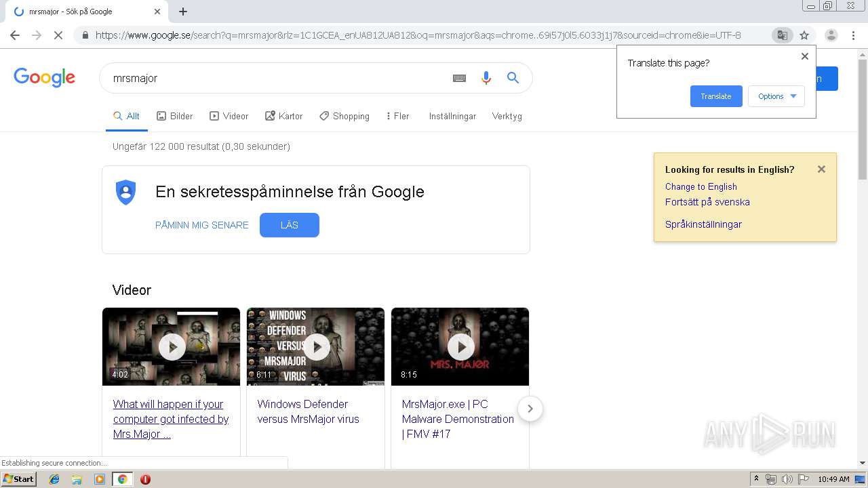Viewport: 868px width, 488px height.
Task: Click the 10:49 AM clock
Action: click(x=833, y=479)
